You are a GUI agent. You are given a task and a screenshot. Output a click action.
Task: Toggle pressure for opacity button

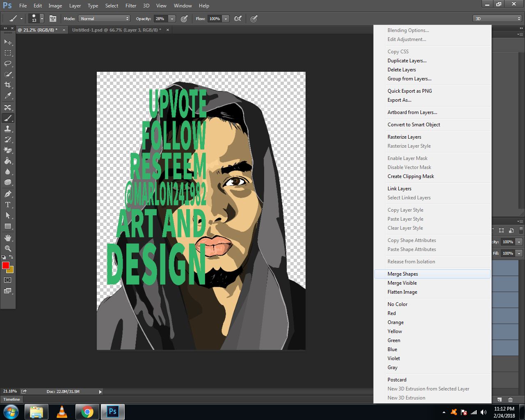184,18
